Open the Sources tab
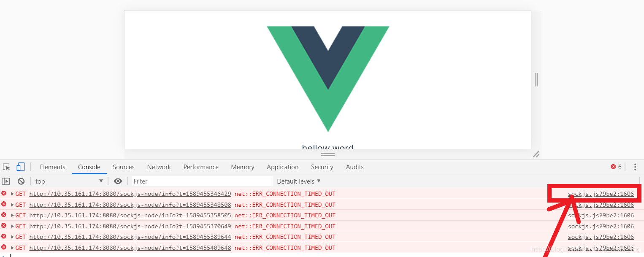644x257 pixels. (x=124, y=167)
